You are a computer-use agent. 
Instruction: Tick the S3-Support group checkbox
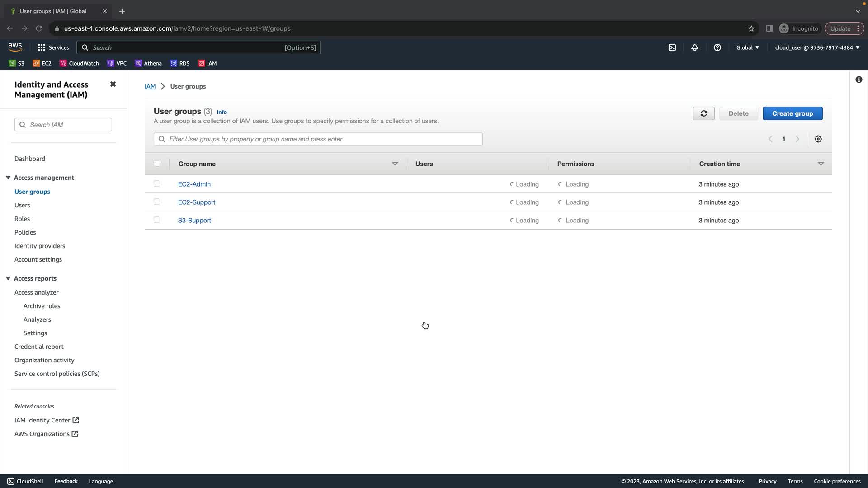[157, 220]
